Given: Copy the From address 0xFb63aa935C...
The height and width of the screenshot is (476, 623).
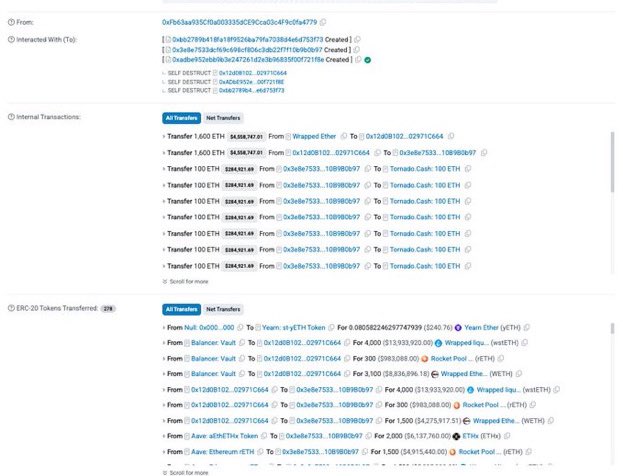Looking at the screenshot, I should [323, 22].
